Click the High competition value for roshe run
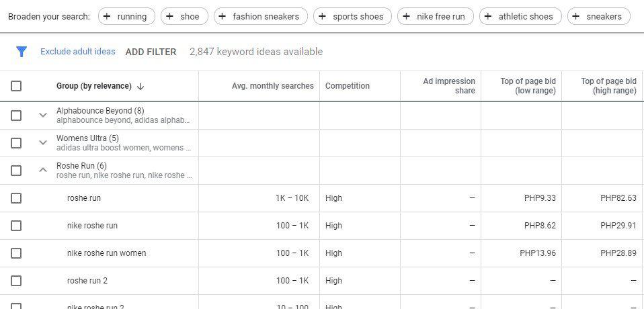This screenshot has height=309, width=644. click(333, 198)
